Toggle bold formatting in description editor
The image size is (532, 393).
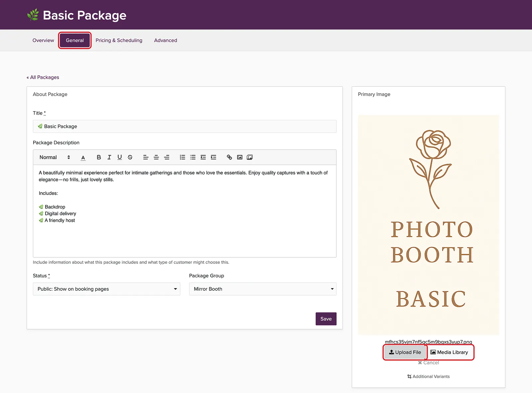(x=99, y=157)
